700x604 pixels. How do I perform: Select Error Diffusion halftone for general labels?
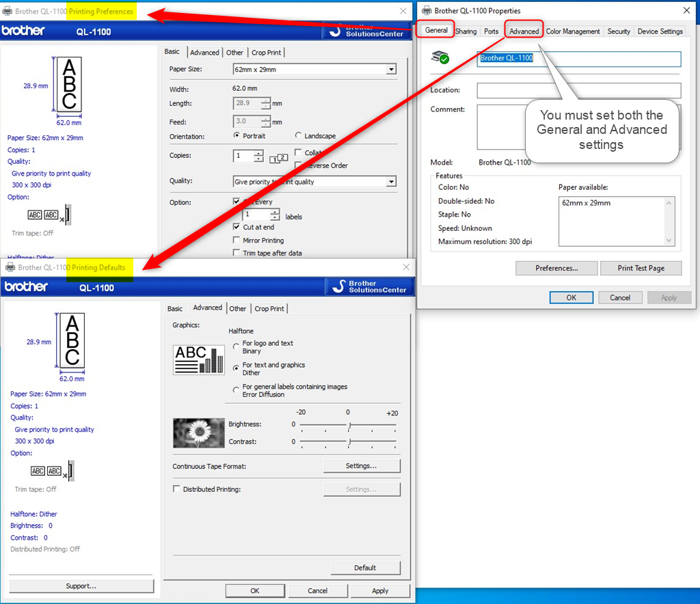pos(236,389)
